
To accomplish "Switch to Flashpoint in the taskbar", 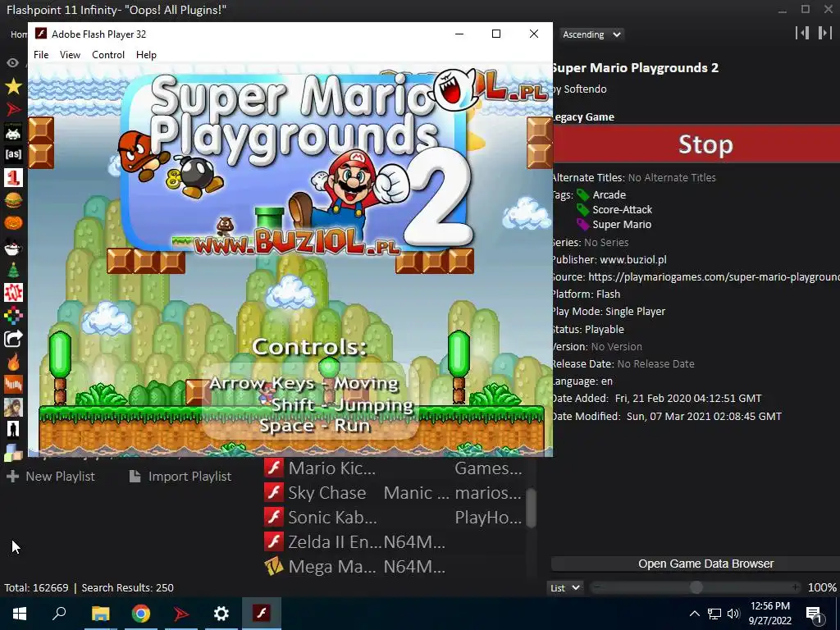I will click(181, 614).
